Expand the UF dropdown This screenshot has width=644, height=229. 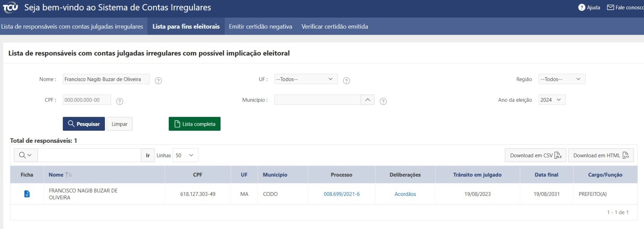(x=306, y=79)
